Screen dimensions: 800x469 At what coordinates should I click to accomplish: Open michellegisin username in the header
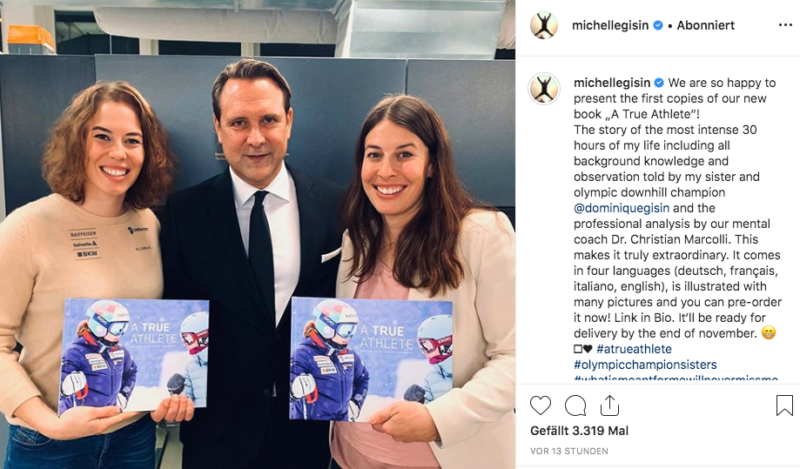(x=610, y=25)
